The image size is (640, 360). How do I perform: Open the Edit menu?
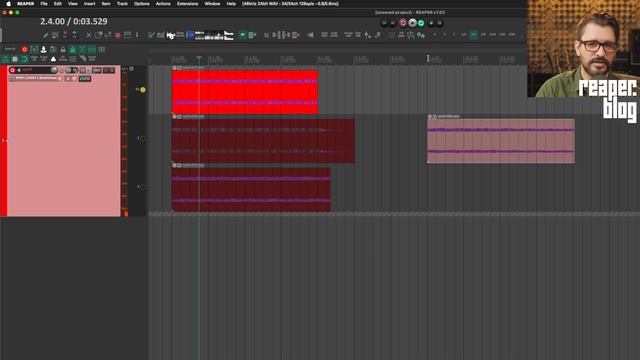(x=58, y=4)
